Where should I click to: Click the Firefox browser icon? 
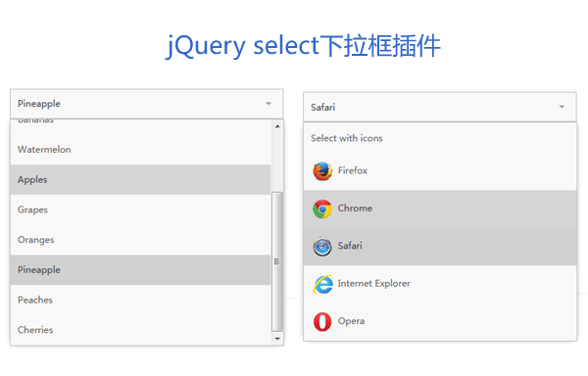[x=322, y=171]
